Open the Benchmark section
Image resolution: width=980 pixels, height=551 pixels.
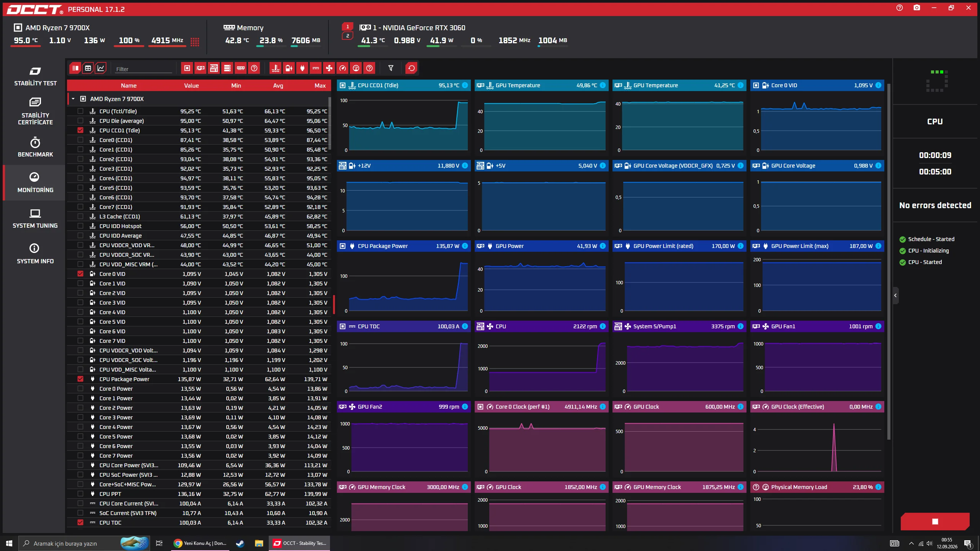click(x=35, y=147)
